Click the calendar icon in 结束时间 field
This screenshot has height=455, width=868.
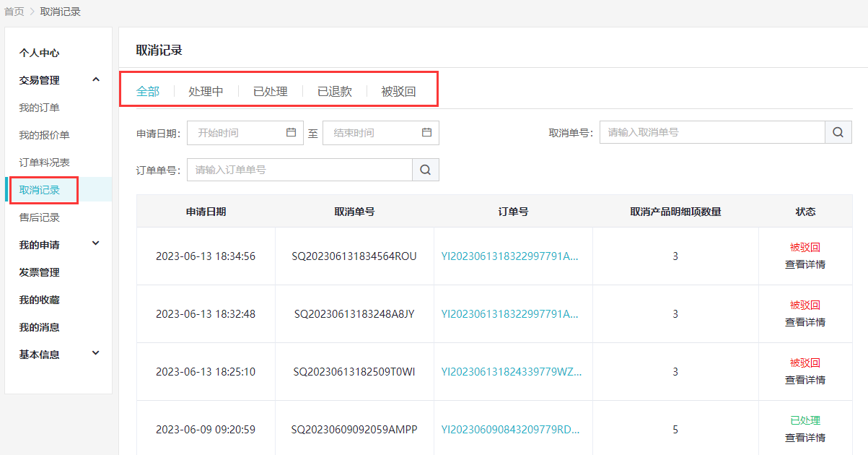[426, 133]
